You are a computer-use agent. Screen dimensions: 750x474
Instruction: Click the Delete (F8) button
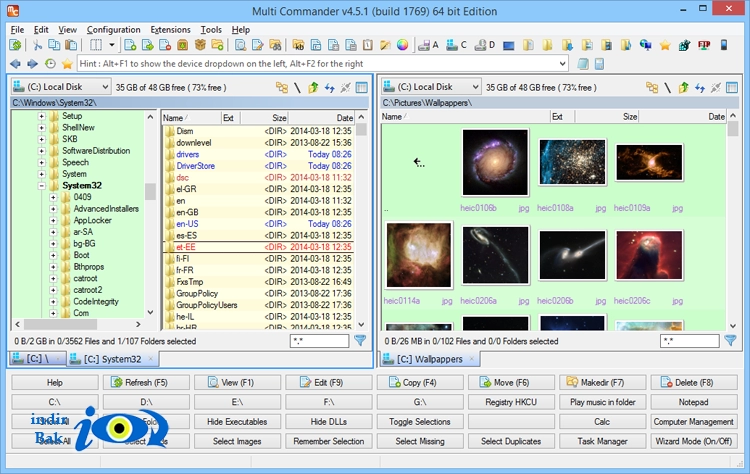694,382
